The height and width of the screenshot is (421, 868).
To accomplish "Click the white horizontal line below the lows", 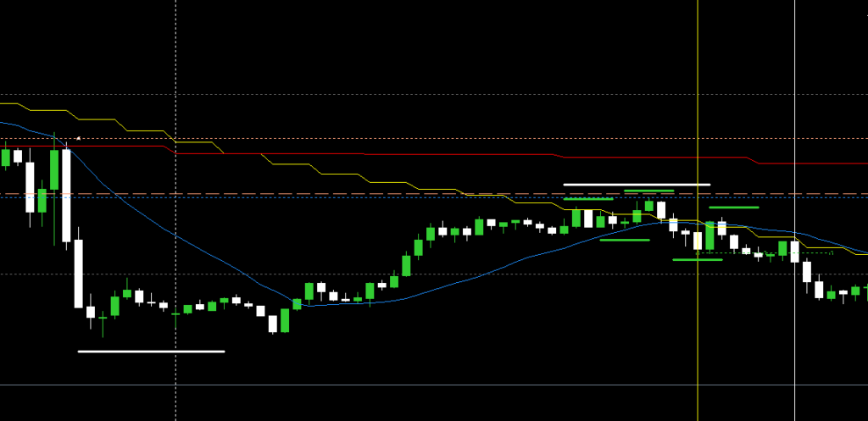I will tap(151, 351).
